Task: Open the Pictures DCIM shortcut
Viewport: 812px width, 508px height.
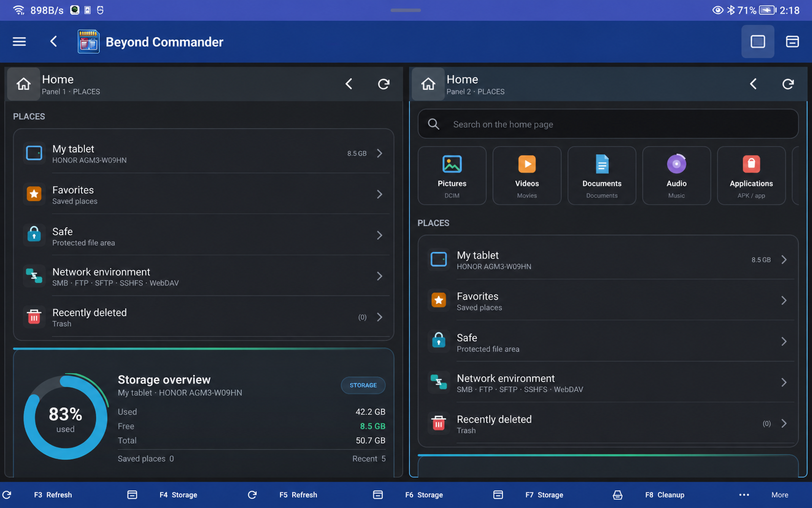Action: (452, 176)
